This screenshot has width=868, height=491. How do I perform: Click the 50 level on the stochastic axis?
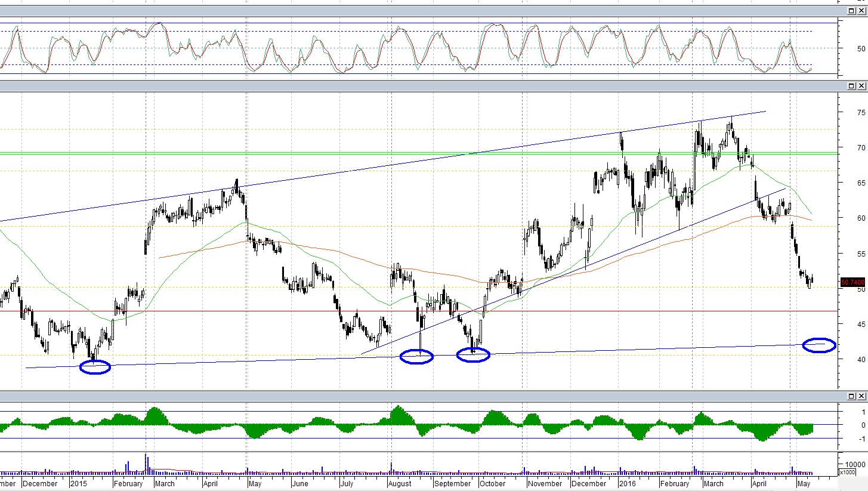coord(861,48)
